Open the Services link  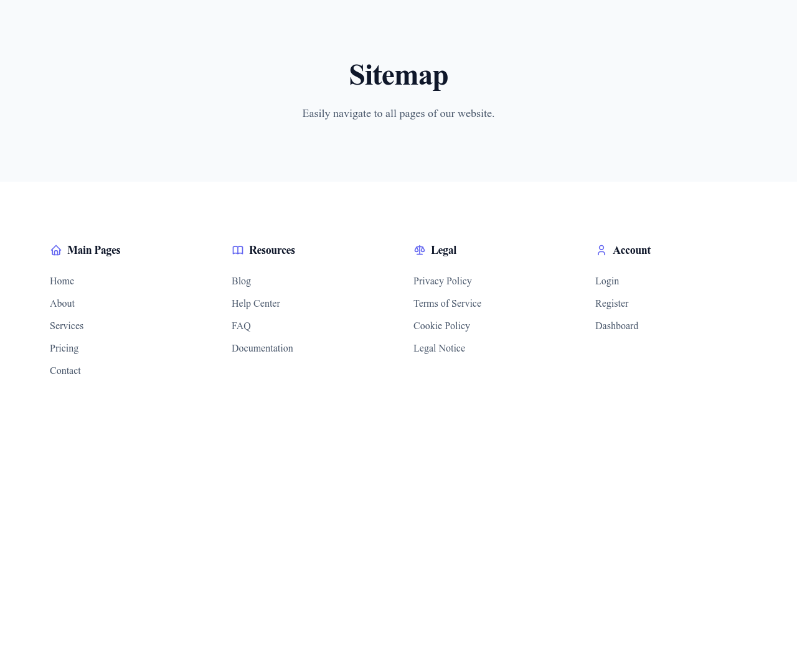tap(67, 326)
